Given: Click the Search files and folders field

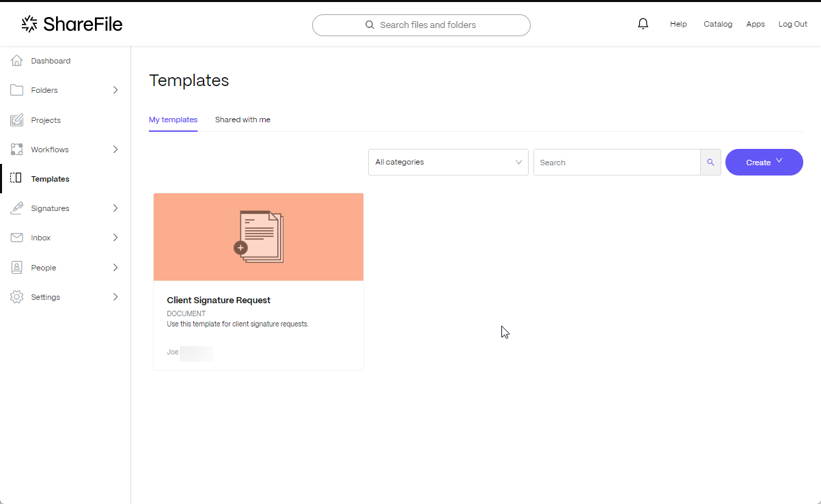Looking at the screenshot, I should (421, 25).
